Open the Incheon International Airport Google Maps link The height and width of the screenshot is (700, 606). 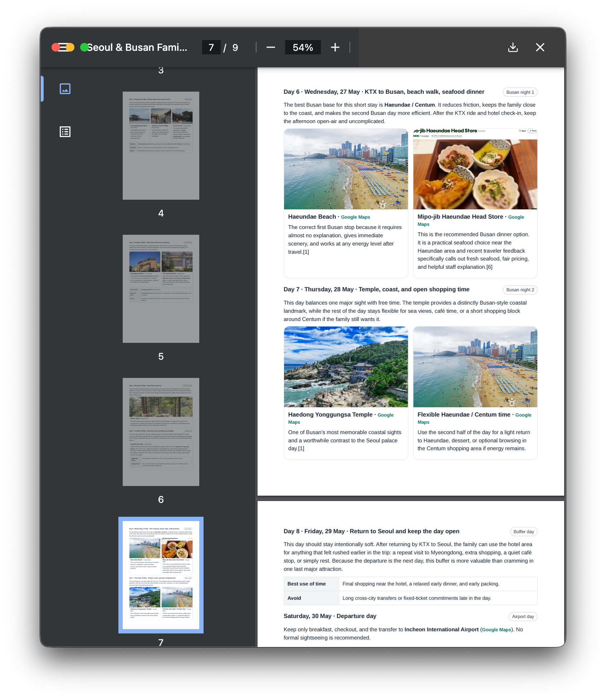coord(497,630)
